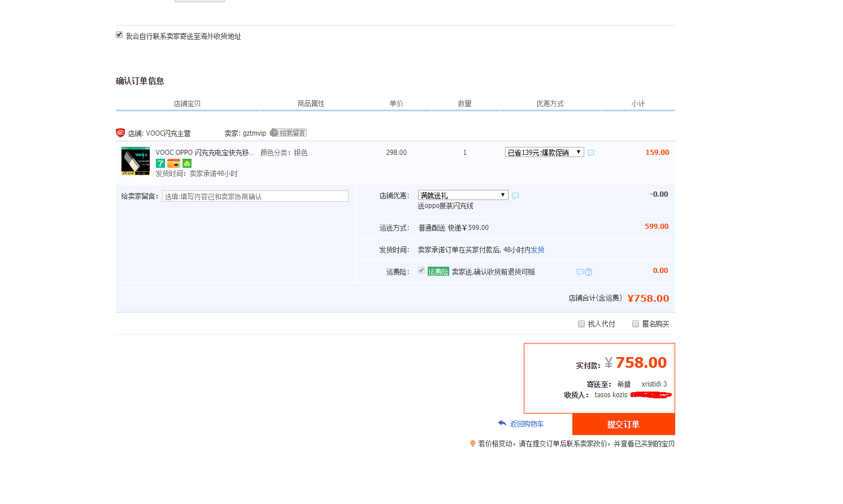This screenshot has height=504, width=843.
Task: Enable the 匿名购买 anonymous purchase checkbox
Action: pos(636,324)
